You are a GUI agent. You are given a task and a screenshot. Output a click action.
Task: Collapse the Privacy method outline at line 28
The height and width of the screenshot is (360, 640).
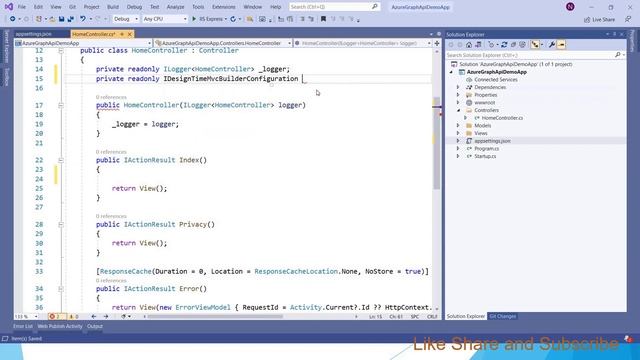coord(61,224)
